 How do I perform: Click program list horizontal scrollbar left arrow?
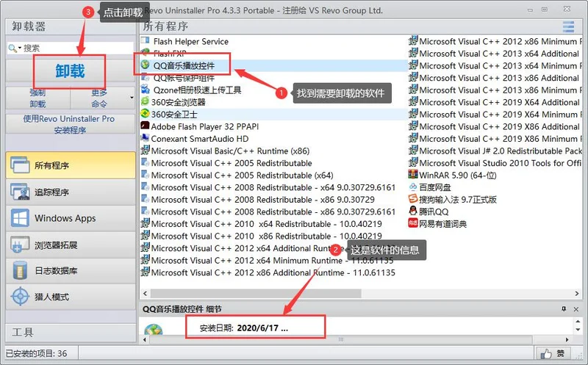(145, 294)
